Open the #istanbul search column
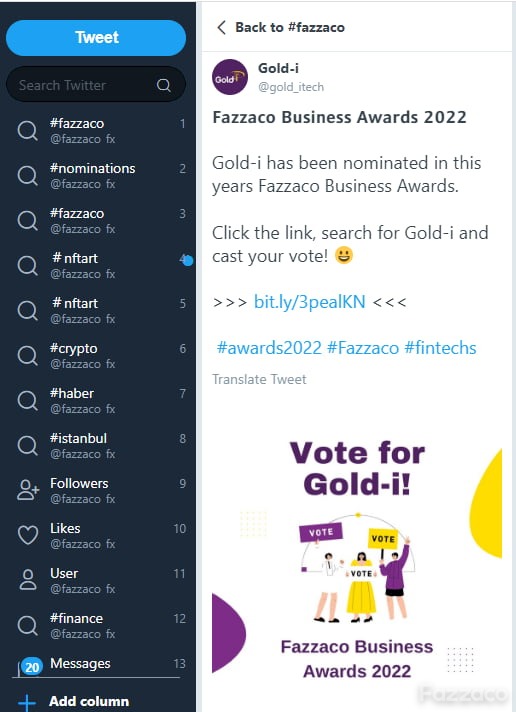Screen dimensions: 516x712 [98, 445]
